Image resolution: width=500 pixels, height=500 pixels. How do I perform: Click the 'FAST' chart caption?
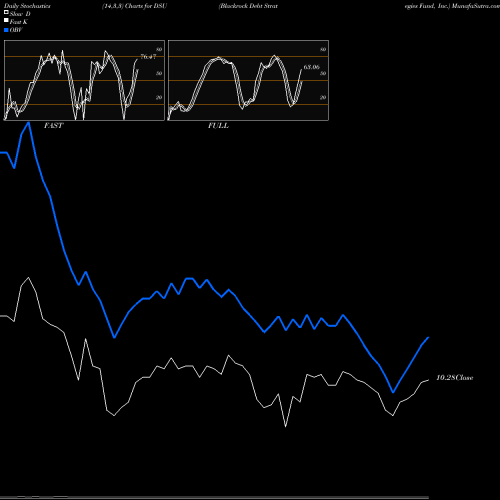click(x=53, y=126)
